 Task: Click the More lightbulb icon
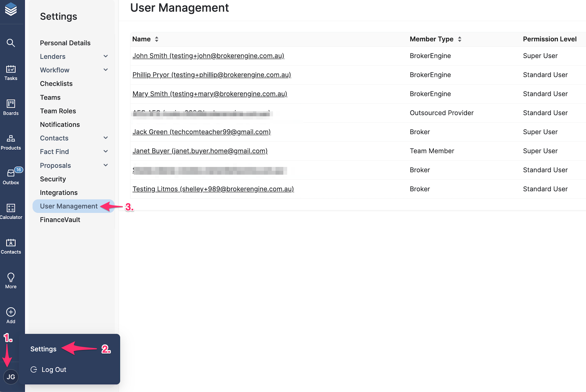click(x=11, y=280)
